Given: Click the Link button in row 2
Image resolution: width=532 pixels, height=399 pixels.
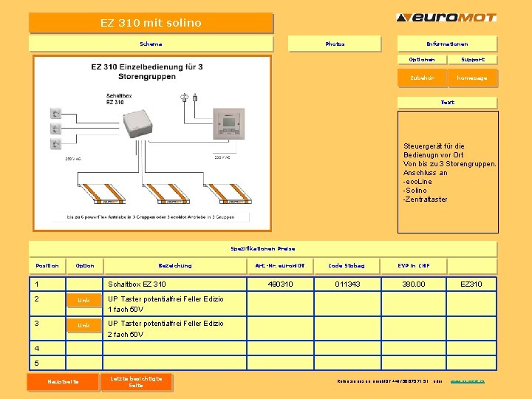Looking at the screenshot, I should (83, 300).
